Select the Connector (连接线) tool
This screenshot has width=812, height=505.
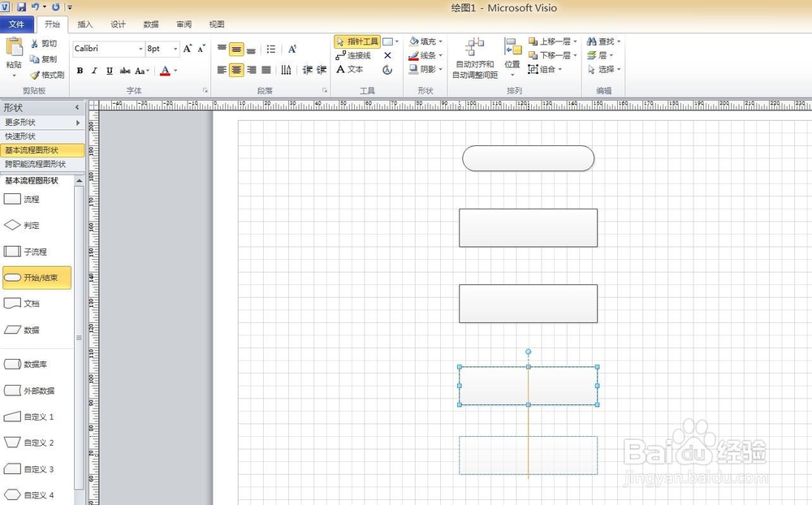354,55
